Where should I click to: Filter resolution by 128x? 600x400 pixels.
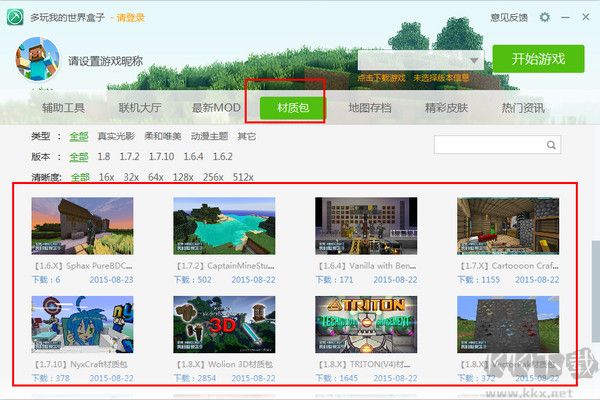click(x=183, y=177)
